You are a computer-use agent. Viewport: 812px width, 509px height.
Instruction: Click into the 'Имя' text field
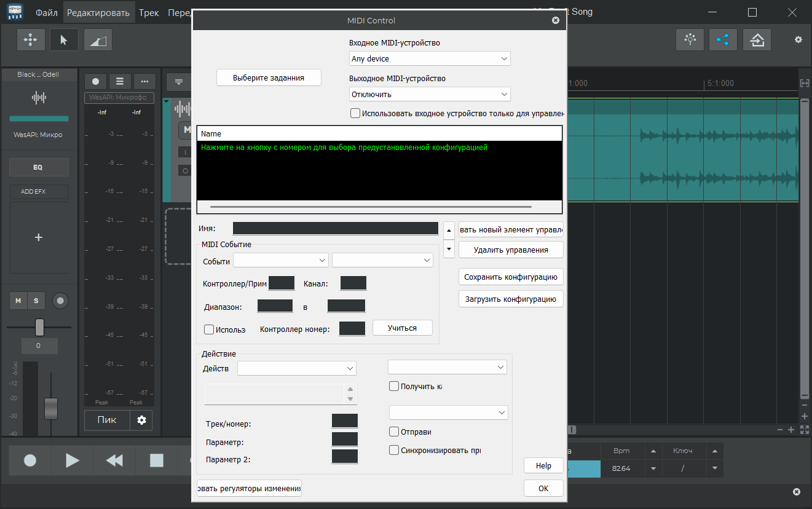tap(336, 229)
